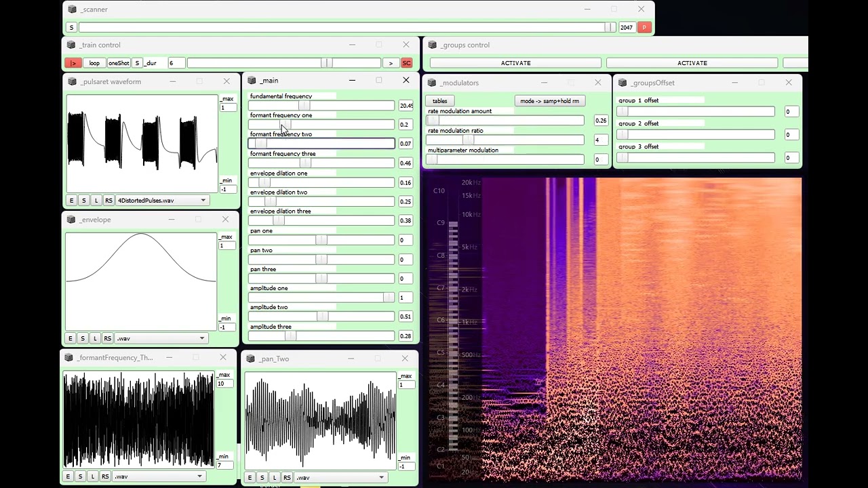Click rate modulation ratio value field 4
Screen dimensions: 868x488
pyautogui.click(x=601, y=140)
